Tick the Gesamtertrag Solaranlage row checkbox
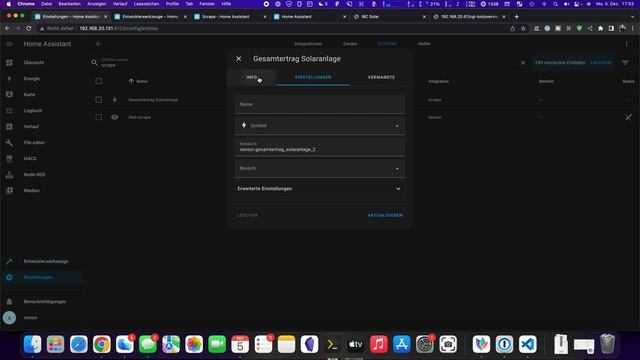Image resolution: width=640 pixels, height=360 pixels. pos(98,100)
